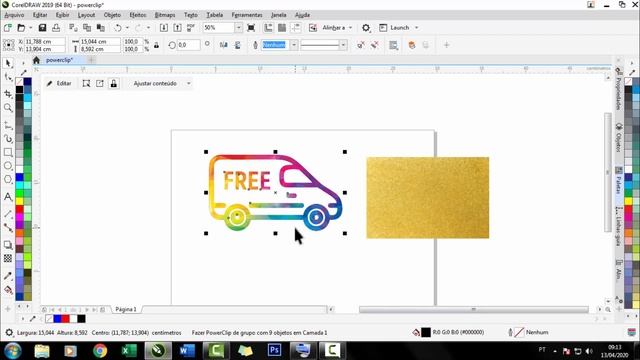Select the Text tool
This screenshot has width=640, height=360.
point(8,197)
